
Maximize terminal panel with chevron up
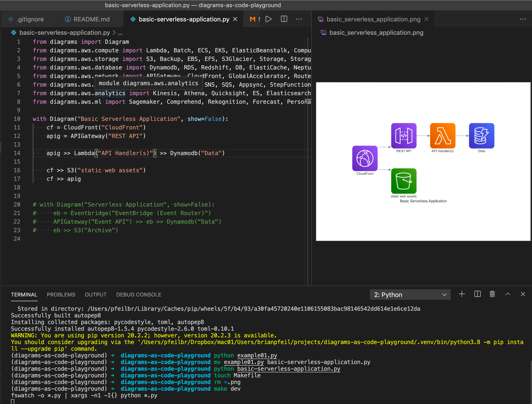pos(508,294)
